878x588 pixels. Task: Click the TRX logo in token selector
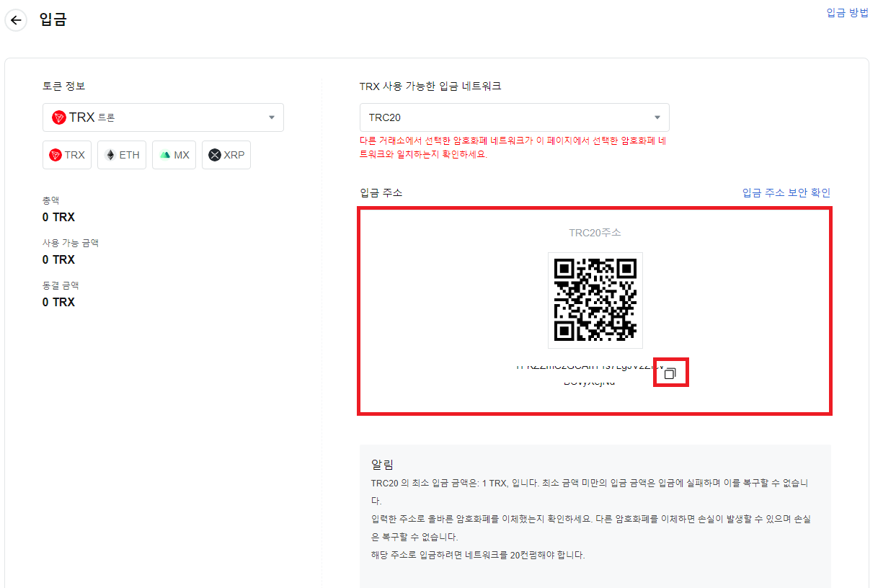click(x=59, y=117)
